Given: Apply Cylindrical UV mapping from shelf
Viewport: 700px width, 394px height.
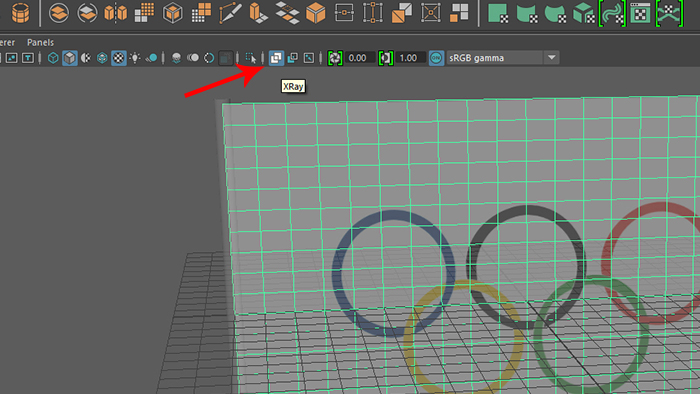Looking at the screenshot, I should tap(527, 13).
